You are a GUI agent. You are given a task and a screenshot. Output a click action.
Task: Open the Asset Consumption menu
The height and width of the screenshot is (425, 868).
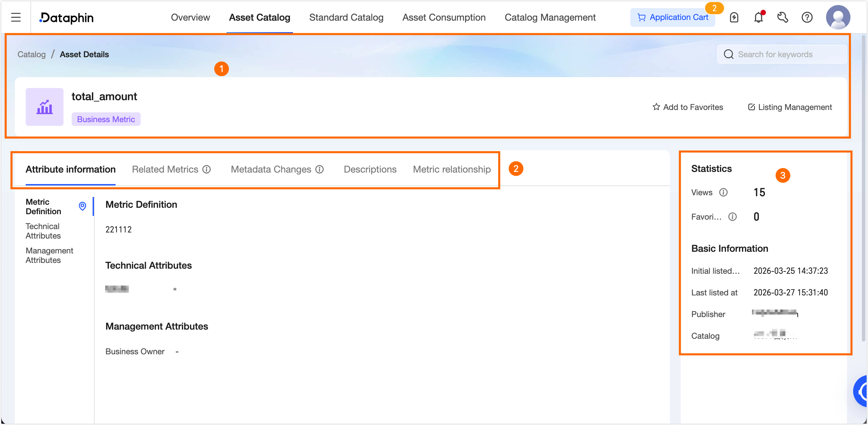coord(444,18)
